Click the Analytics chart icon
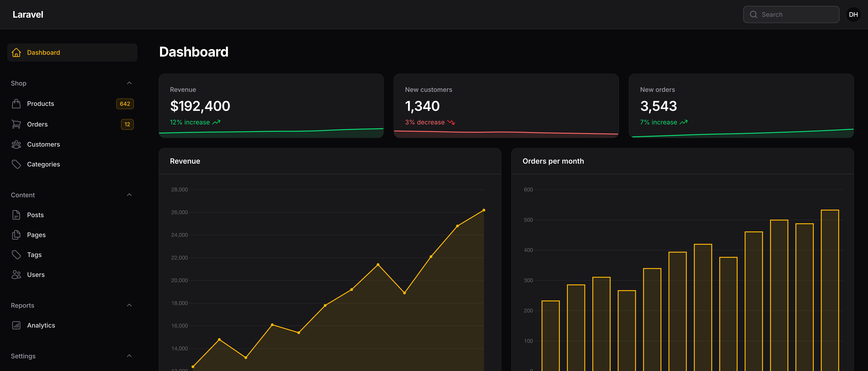Screen dimensions: 868x371 [16, 325]
